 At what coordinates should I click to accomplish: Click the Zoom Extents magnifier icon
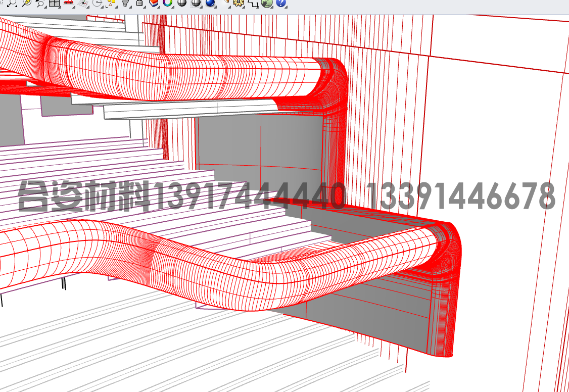(11, 3)
